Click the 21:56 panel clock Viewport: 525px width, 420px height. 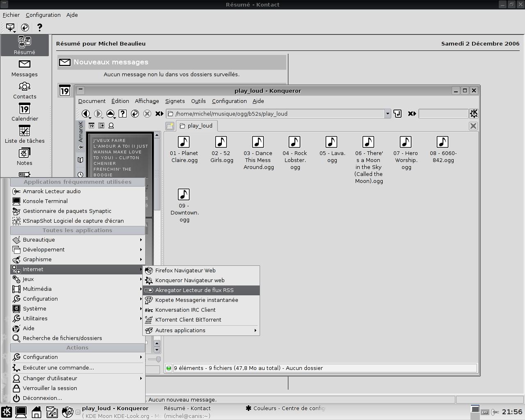(512, 412)
